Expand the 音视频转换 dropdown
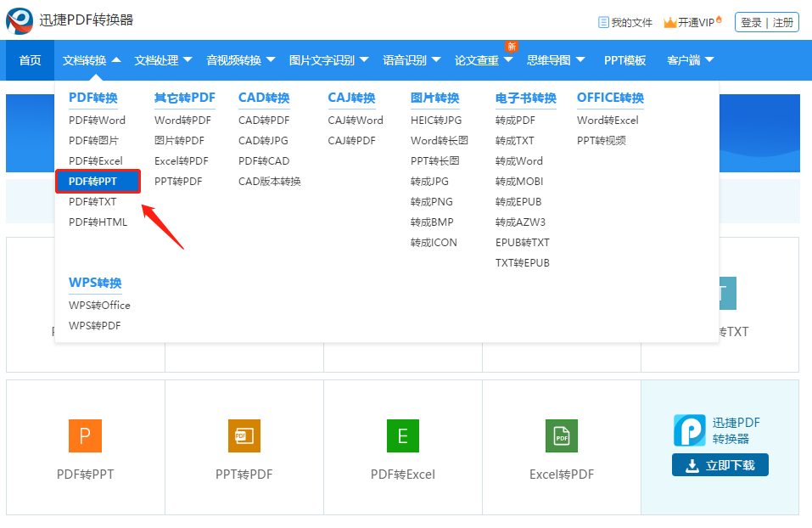812x528 pixels. coord(241,60)
